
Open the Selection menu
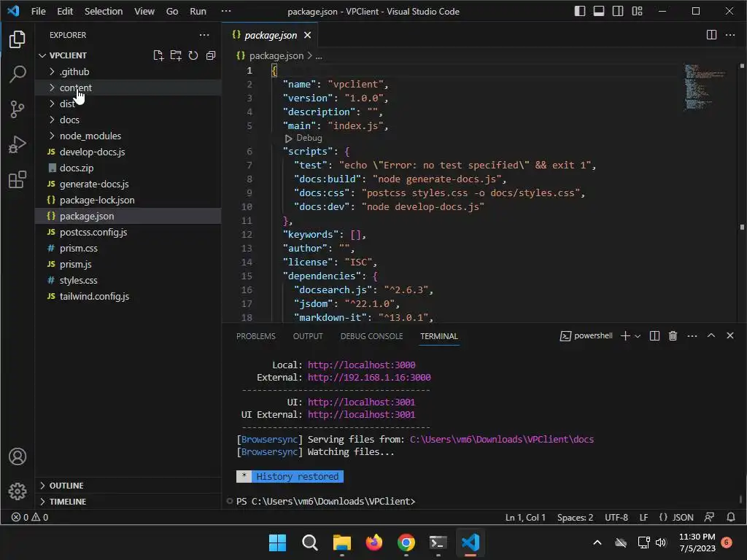pyautogui.click(x=104, y=11)
